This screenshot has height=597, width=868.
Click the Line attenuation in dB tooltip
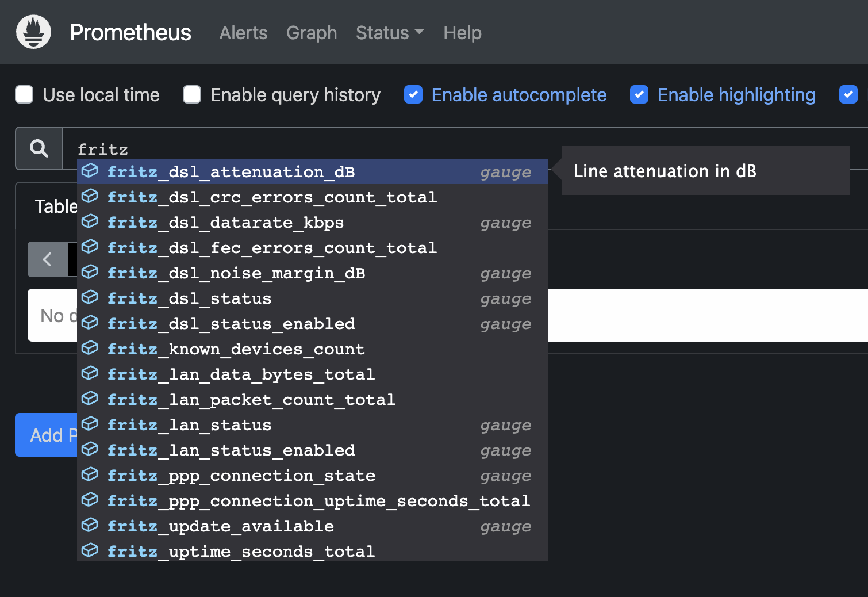(x=705, y=171)
